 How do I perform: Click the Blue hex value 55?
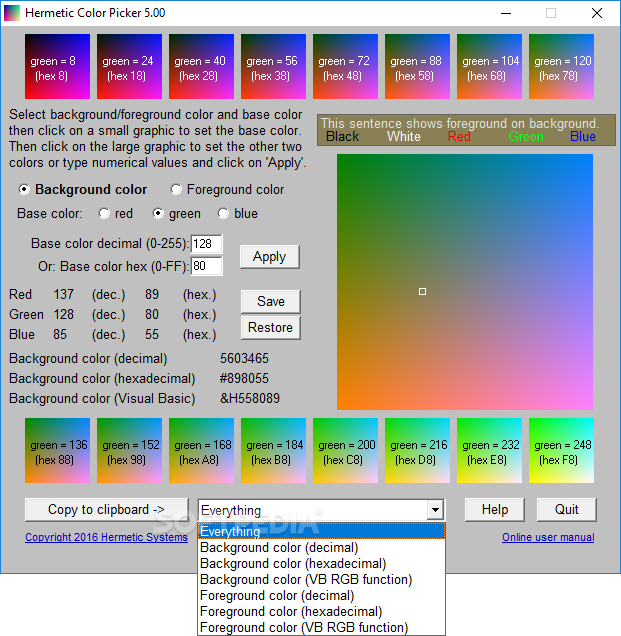point(152,334)
